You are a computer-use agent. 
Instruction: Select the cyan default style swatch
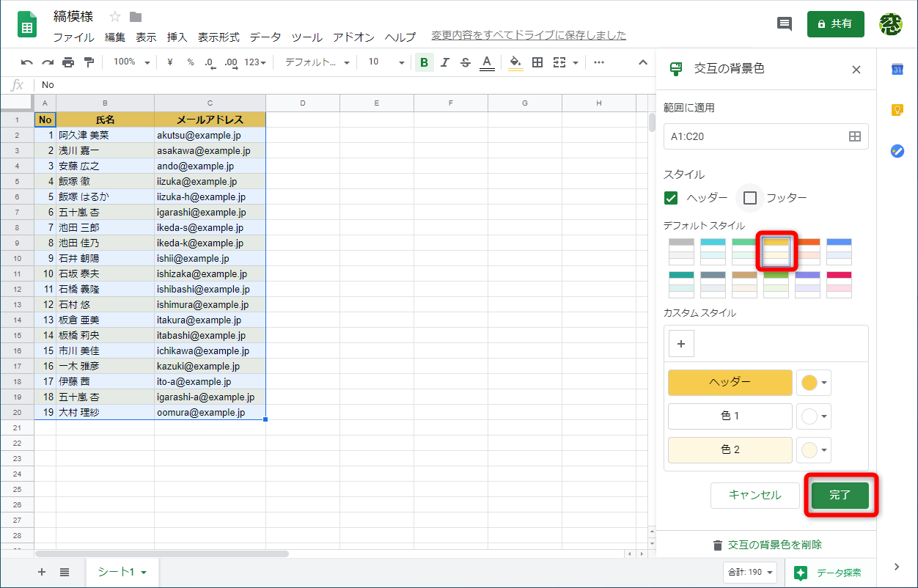(713, 251)
